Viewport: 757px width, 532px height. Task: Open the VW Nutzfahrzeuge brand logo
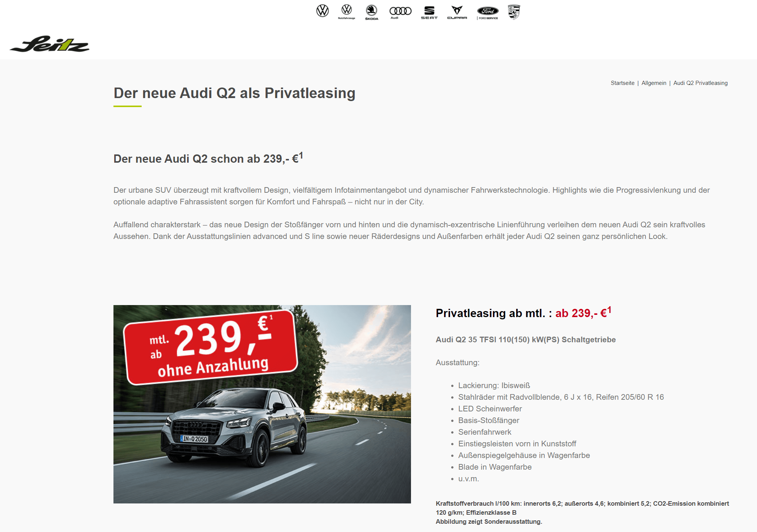(346, 12)
